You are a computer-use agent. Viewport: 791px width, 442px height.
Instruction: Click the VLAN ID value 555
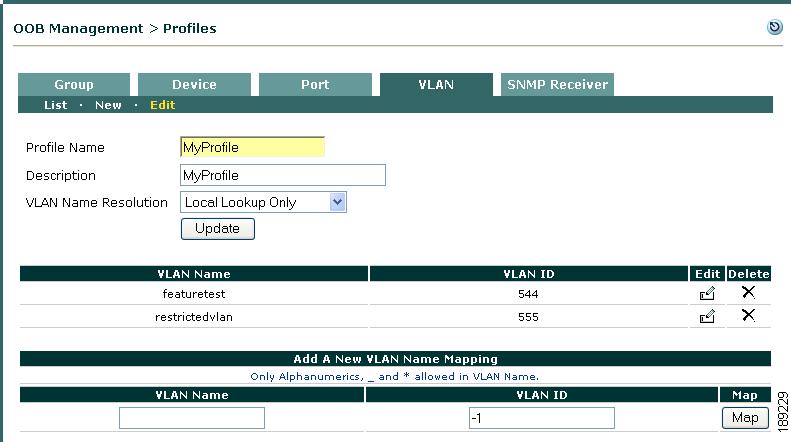tap(528, 317)
